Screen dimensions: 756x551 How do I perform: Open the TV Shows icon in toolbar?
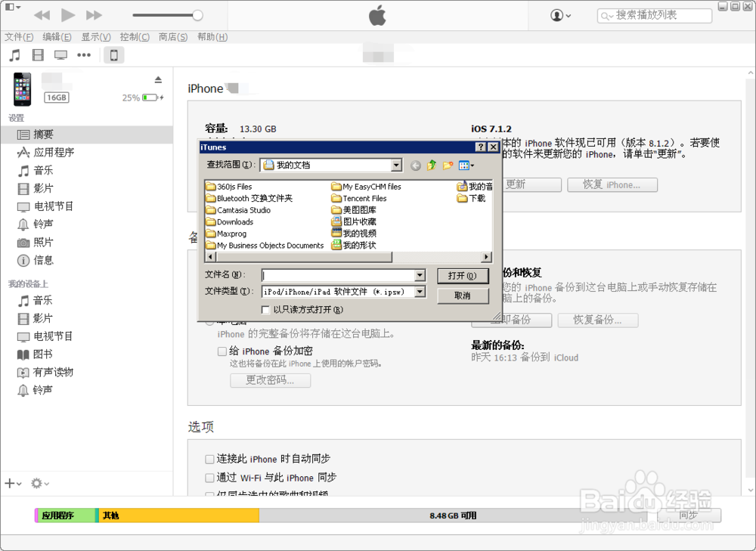(x=60, y=55)
